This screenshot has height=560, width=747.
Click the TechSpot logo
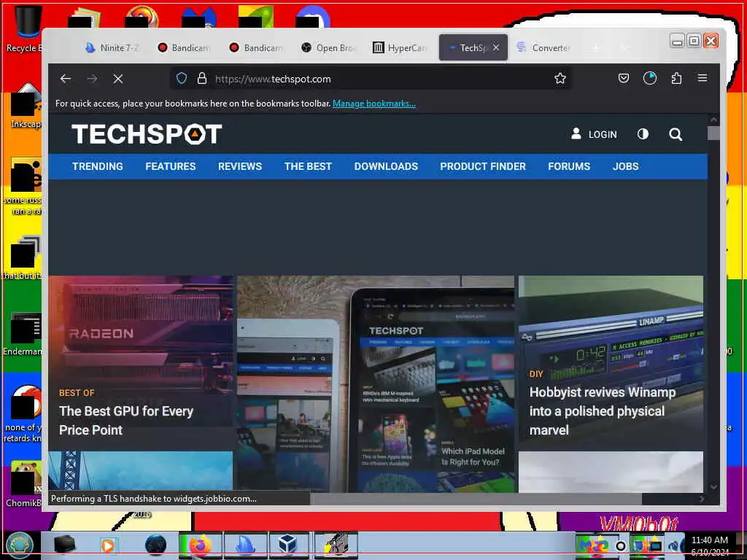point(147,134)
